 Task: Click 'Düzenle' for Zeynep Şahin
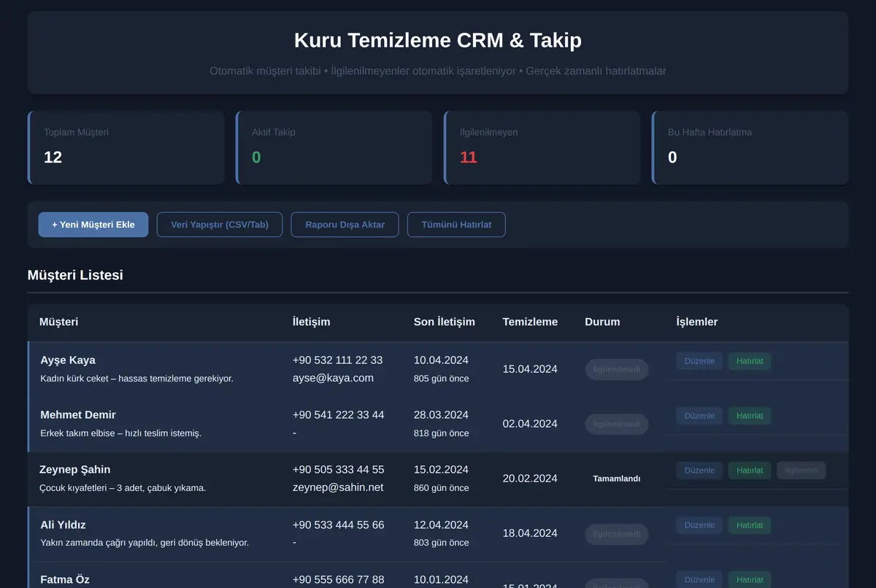tap(699, 471)
